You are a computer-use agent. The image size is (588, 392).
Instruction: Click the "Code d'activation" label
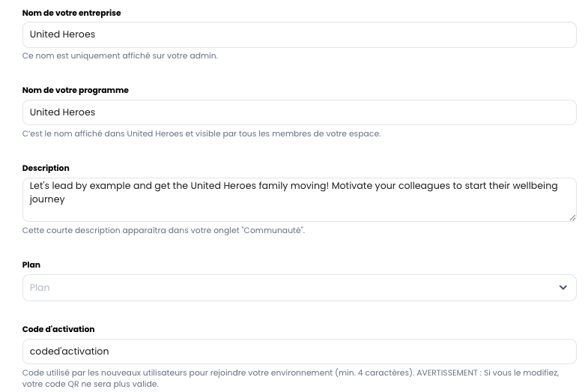(x=58, y=329)
